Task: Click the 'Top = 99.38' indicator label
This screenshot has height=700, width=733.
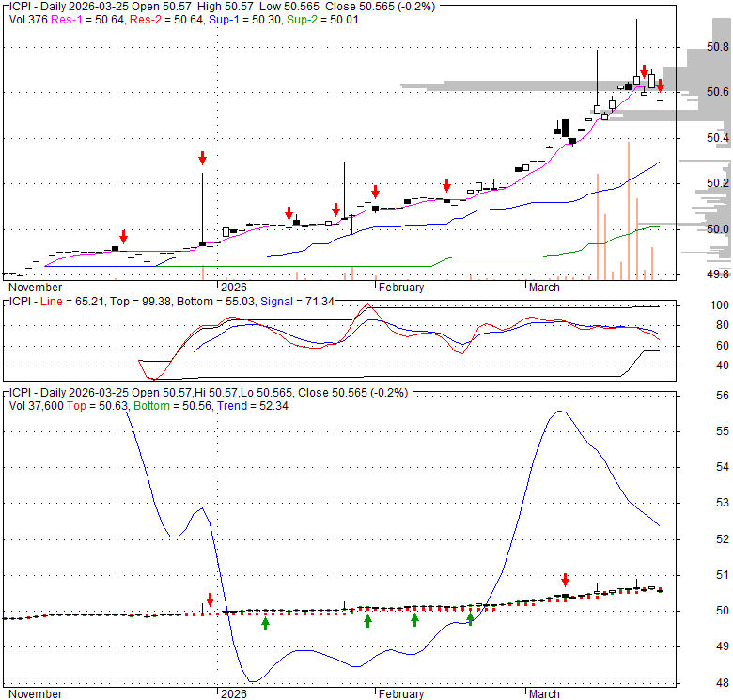Action: pos(140,302)
